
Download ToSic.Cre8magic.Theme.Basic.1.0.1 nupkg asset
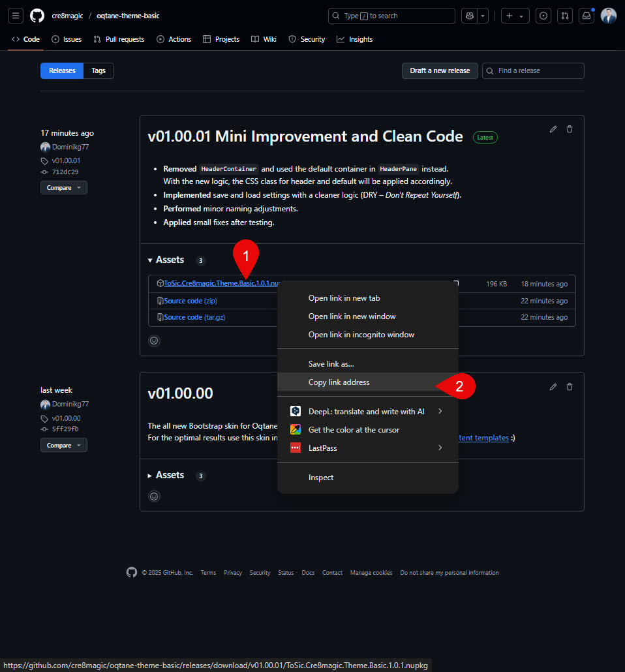(x=222, y=283)
